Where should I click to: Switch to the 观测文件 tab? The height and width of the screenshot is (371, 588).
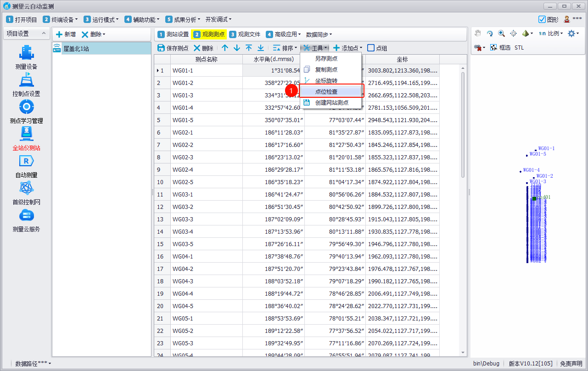point(245,34)
